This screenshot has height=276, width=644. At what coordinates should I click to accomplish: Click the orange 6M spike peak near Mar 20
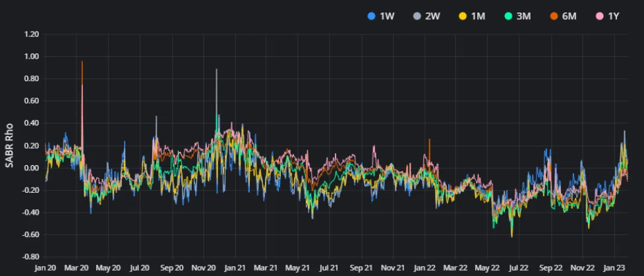pos(82,61)
